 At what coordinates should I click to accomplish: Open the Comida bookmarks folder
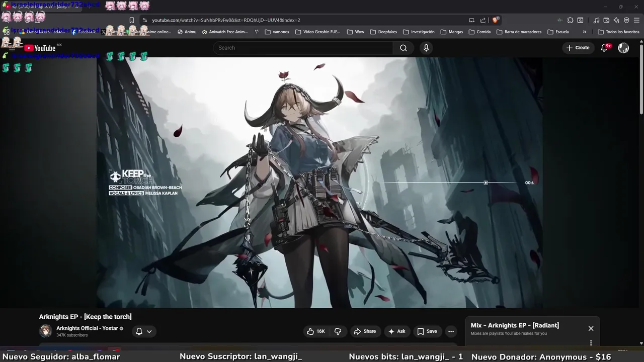[x=479, y=32]
